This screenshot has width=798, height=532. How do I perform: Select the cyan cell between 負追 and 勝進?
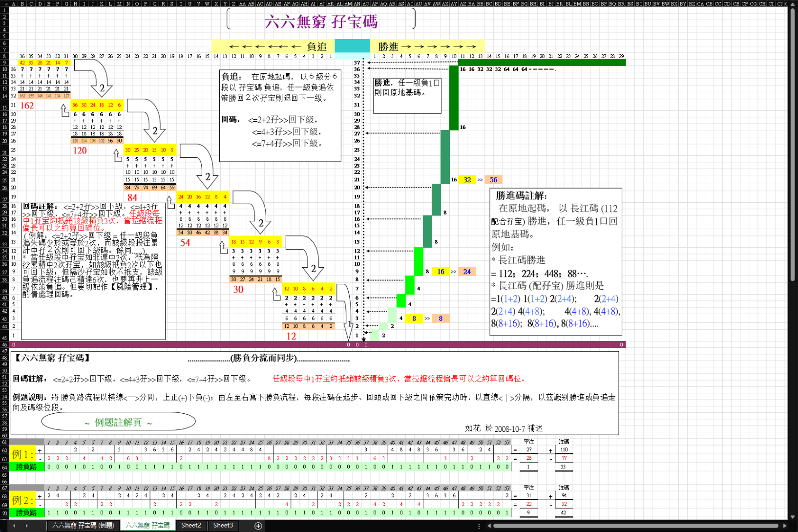(352, 46)
